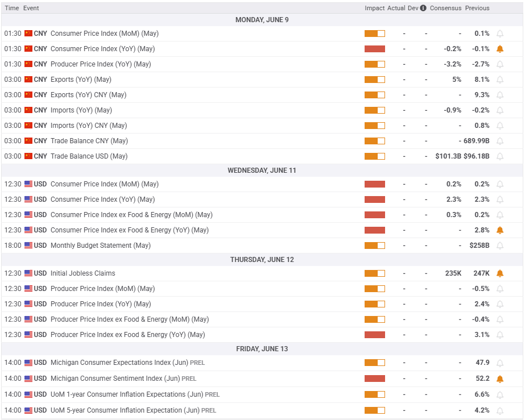The image size is (525, 420).
Task: Expand Producer Price Index ex Food & Energy (YoY)
Action: coord(127,335)
